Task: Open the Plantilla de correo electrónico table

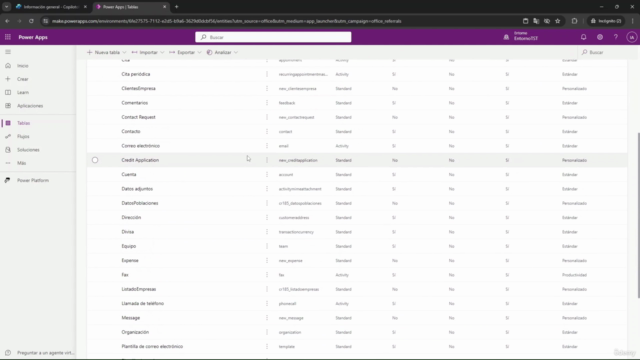Action: 152,347
